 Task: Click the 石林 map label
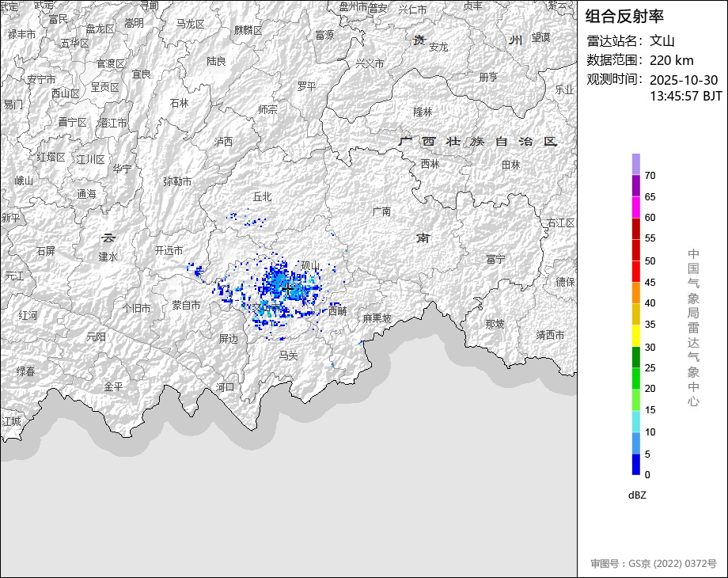(179, 103)
